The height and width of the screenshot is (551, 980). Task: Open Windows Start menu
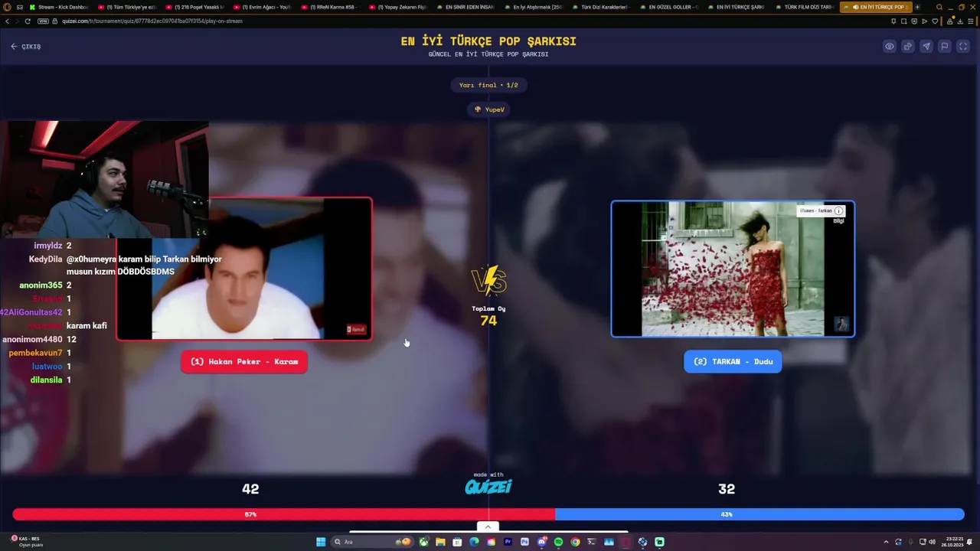321,542
